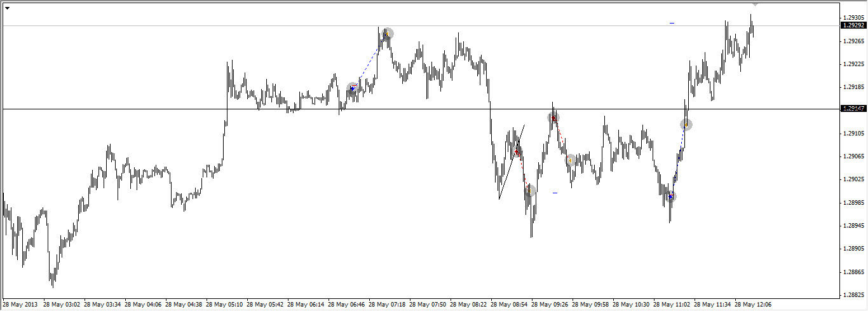The height and width of the screenshot is (311, 868).
Task: Click the 1.29265 price axis value
Action: pyautogui.click(x=853, y=41)
